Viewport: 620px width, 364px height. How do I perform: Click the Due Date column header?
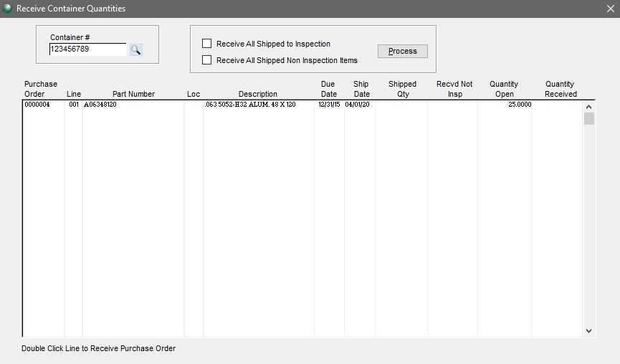328,89
